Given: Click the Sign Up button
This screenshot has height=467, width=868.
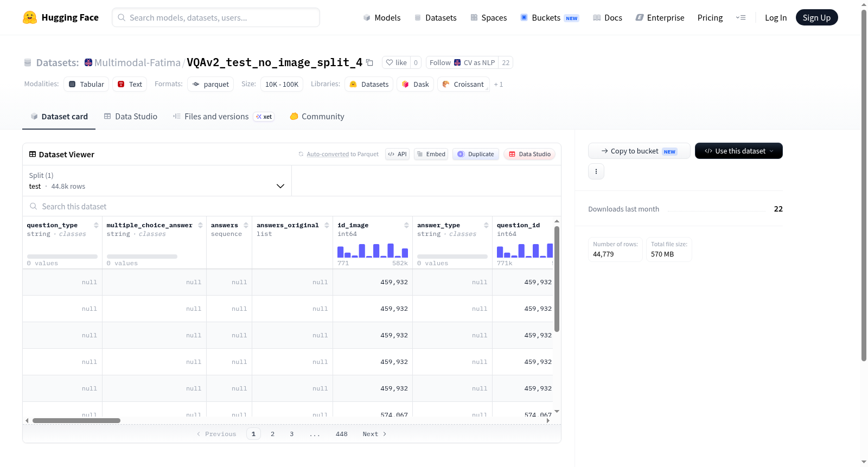Looking at the screenshot, I should 816,17.
